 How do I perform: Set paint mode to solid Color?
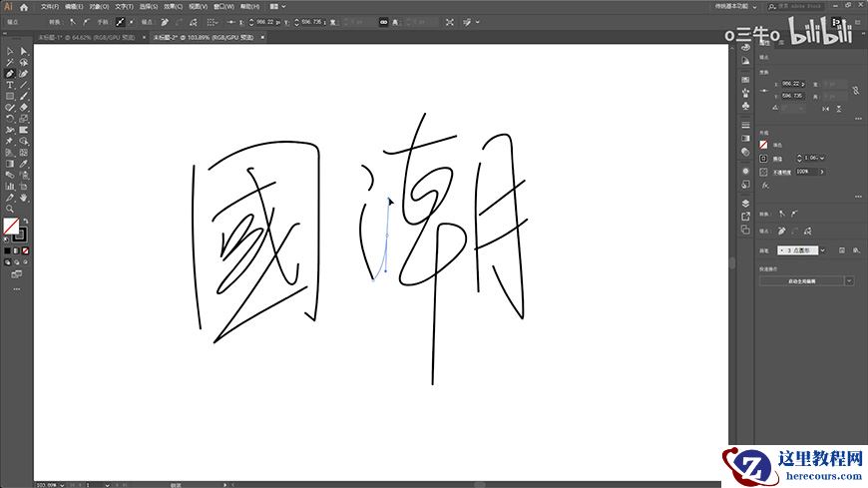point(8,250)
